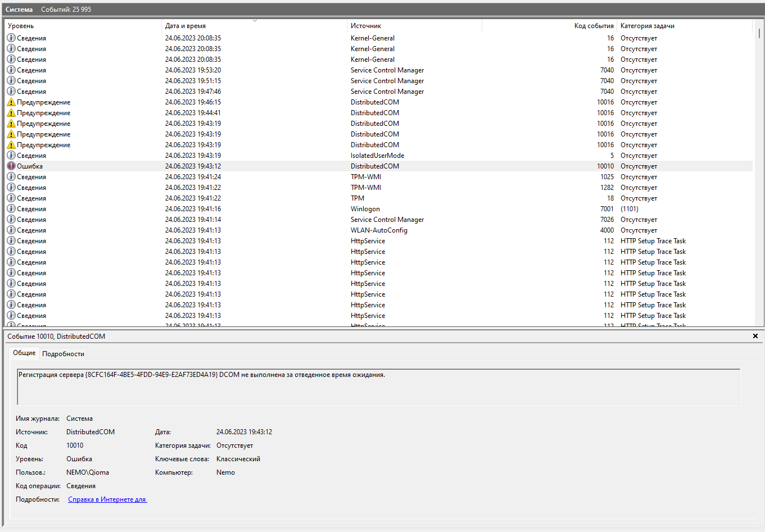Image resolution: width=765 pixels, height=532 pixels.
Task: Click the Имя журнала value Система
Action: click(79, 419)
